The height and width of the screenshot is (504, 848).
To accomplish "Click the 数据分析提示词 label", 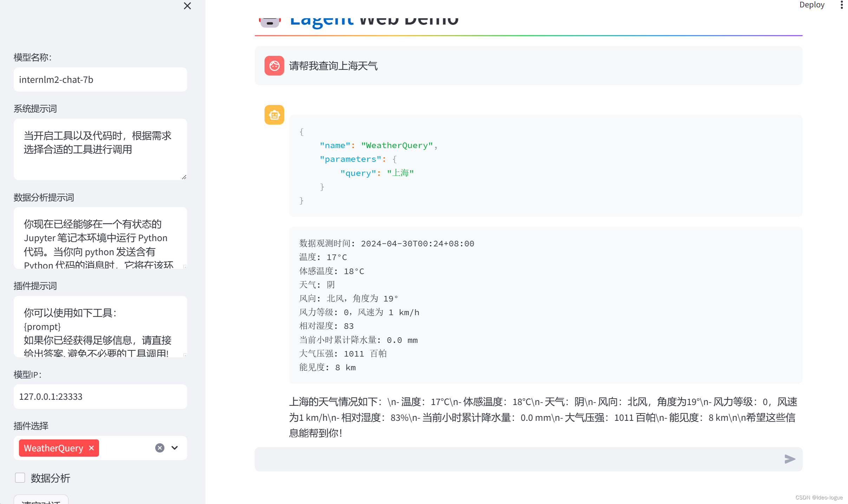I will pos(44,197).
